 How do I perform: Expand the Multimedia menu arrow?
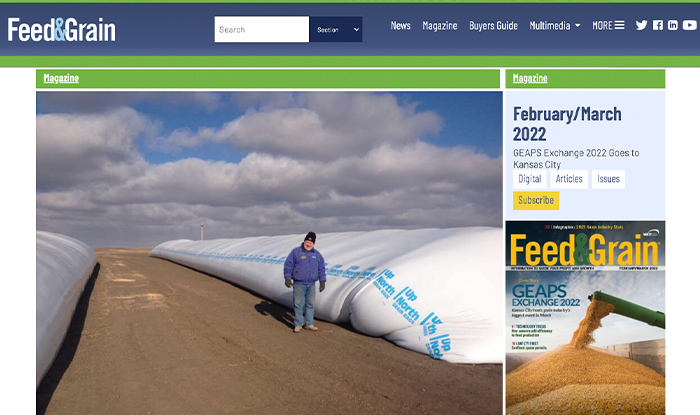(x=578, y=26)
